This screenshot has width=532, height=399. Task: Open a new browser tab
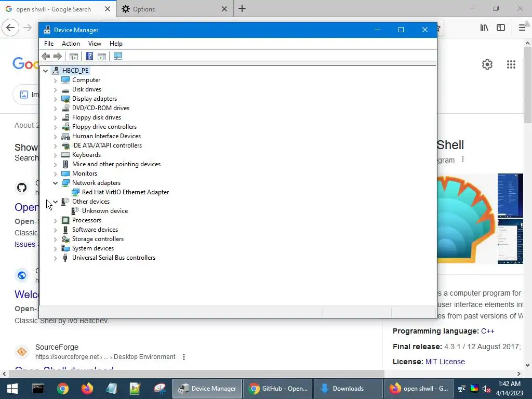tap(242, 9)
